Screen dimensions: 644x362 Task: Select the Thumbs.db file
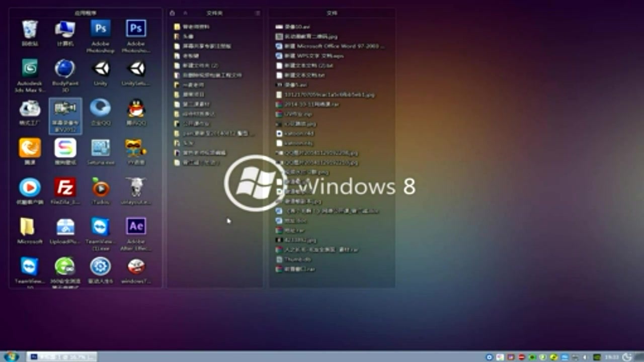click(293, 259)
